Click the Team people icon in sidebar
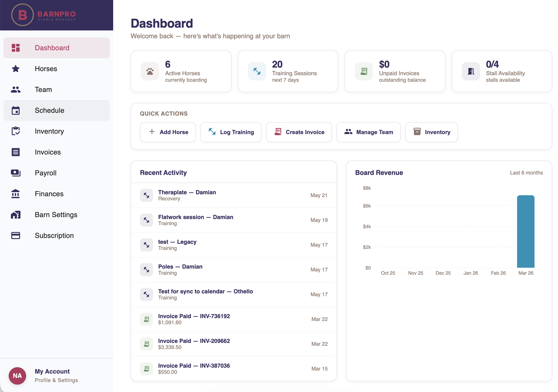The image size is (558, 392). point(16,90)
